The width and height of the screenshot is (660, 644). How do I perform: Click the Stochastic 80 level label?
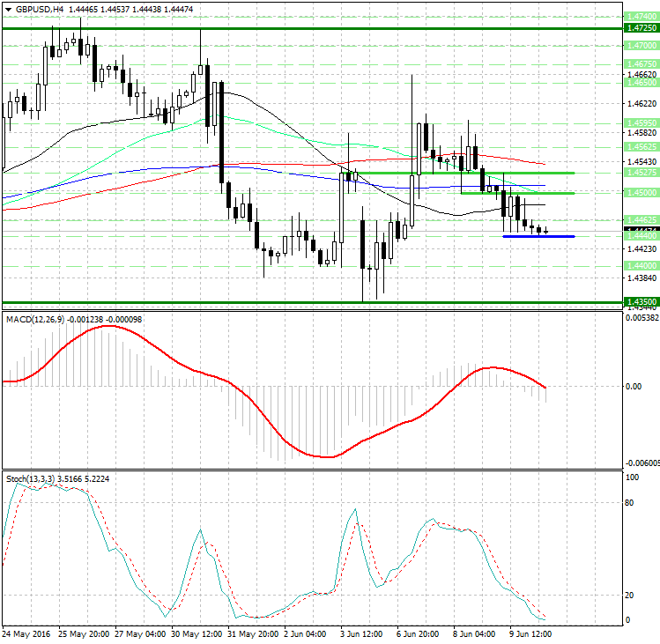click(630, 503)
